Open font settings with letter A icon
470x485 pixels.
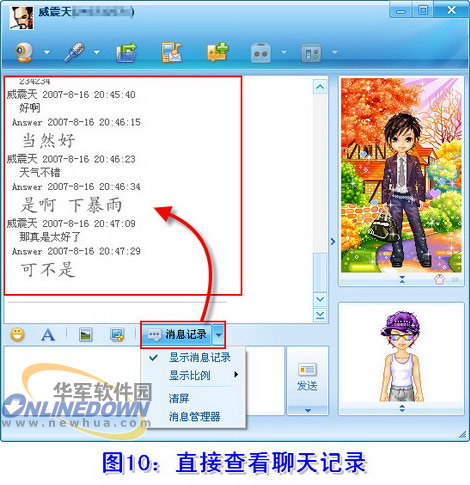[48, 334]
